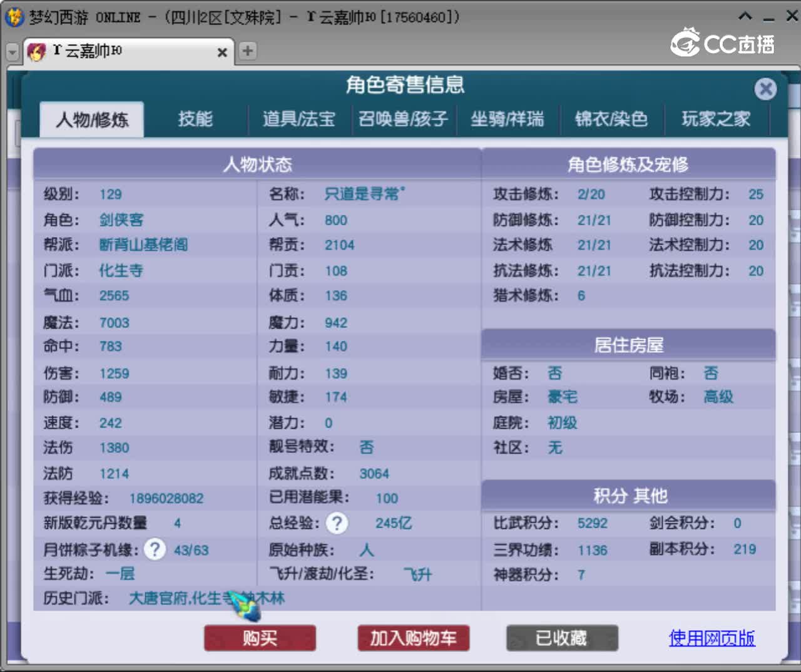Switch to the 召唤兽/孩子 tab
801x672 pixels.
(403, 119)
